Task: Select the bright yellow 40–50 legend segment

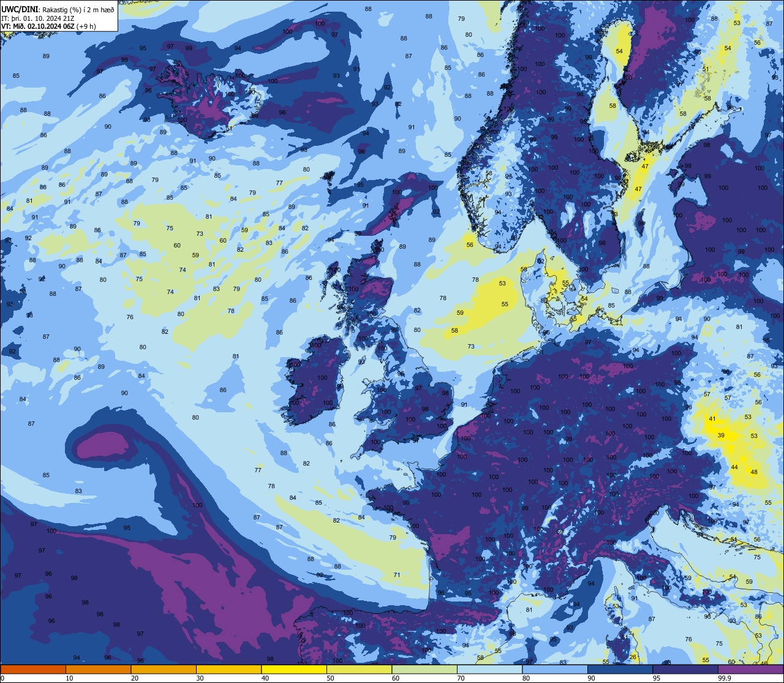Action: (x=294, y=669)
